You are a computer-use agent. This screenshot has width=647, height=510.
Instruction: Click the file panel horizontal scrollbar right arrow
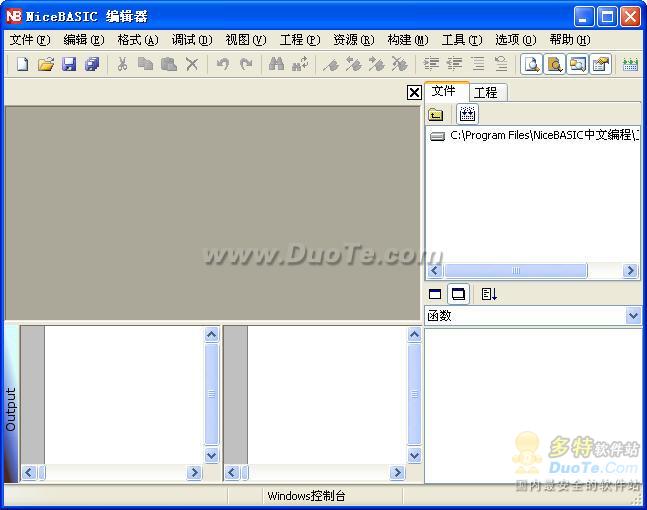(630, 271)
